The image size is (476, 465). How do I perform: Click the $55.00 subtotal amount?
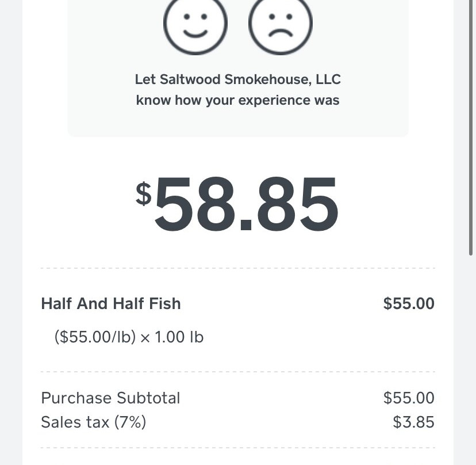pyautogui.click(x=409, y=398)
